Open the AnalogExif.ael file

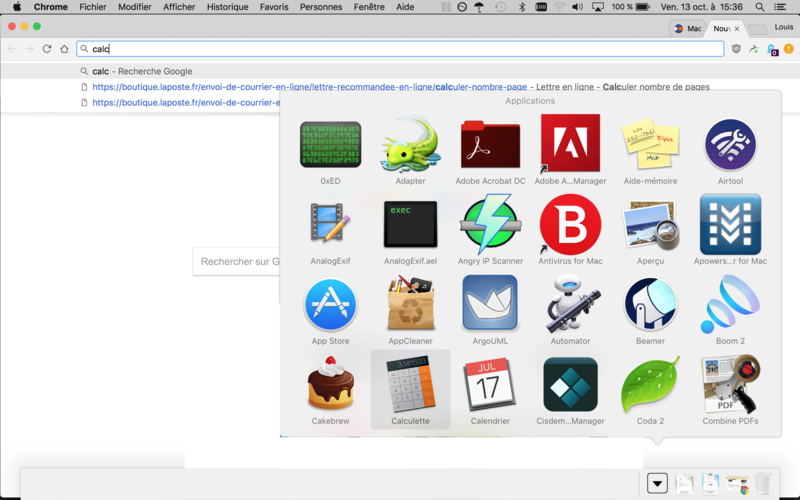(410, 224)
